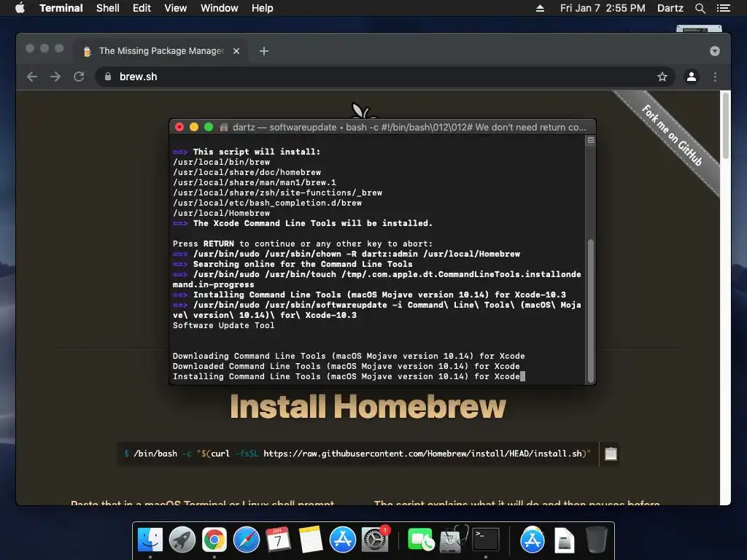Bookmark this page with star icon
The image size is (747, 560).
tap(662, 77)
